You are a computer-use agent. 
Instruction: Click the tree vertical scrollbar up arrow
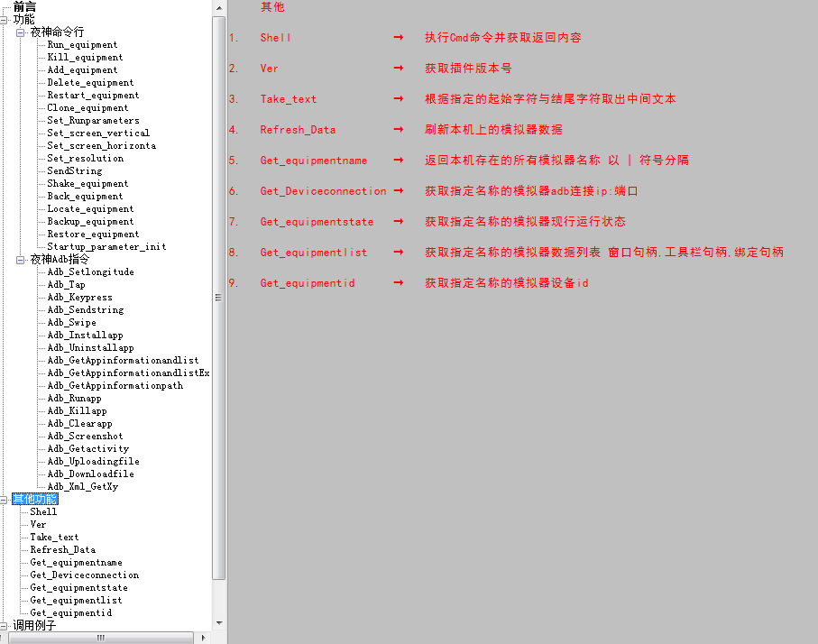[219, 8]
